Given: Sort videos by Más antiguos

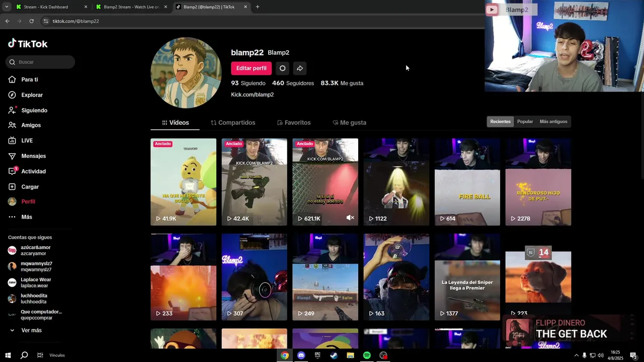Looking at the screenshot, I should click(x=553, y=122).
